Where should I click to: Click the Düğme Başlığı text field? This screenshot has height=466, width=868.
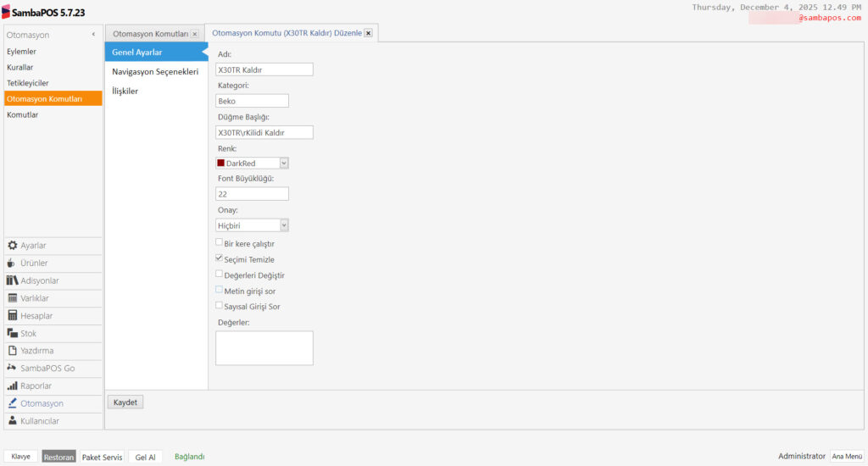pyautogui.click(x=264, y=132)
